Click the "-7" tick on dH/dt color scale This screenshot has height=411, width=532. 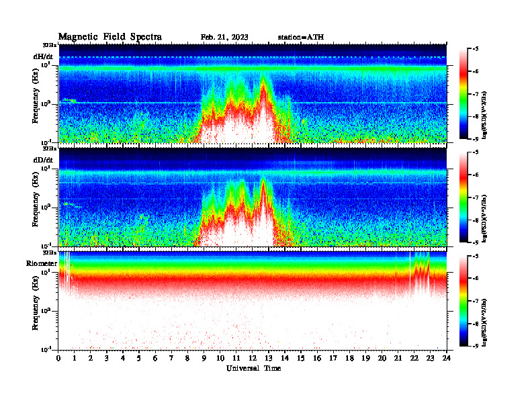476,94
